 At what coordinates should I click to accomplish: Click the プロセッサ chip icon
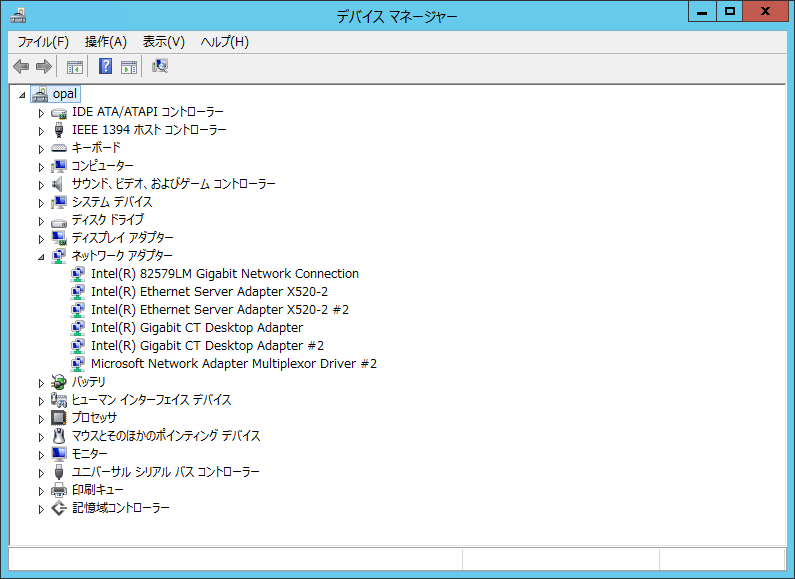(x=59, y=418)
